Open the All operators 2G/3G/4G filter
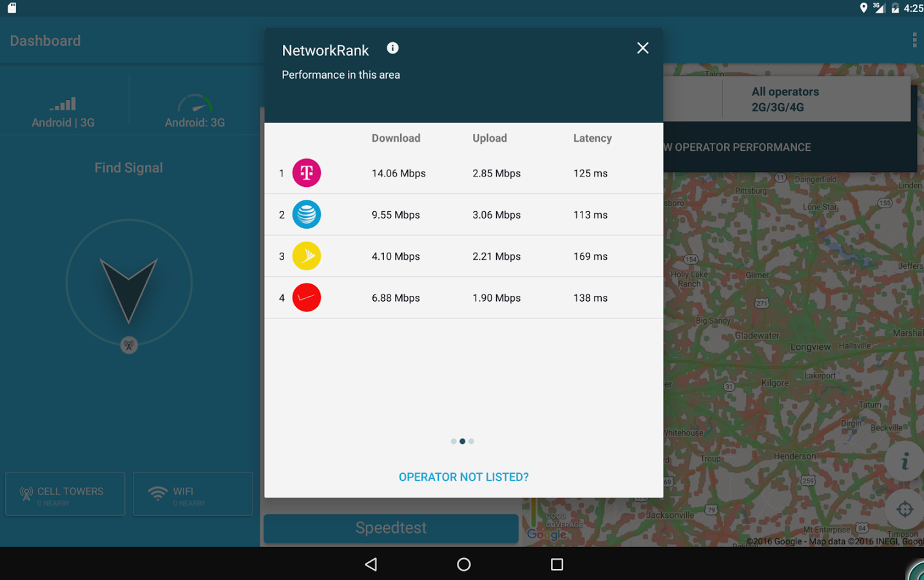924x580 pixels. (x=785, y=99)
